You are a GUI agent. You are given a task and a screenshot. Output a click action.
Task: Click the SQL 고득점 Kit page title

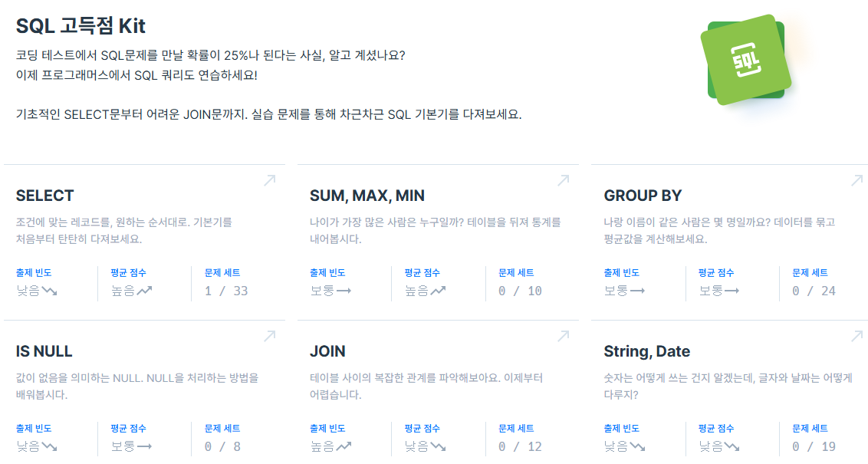pos(81,26)
